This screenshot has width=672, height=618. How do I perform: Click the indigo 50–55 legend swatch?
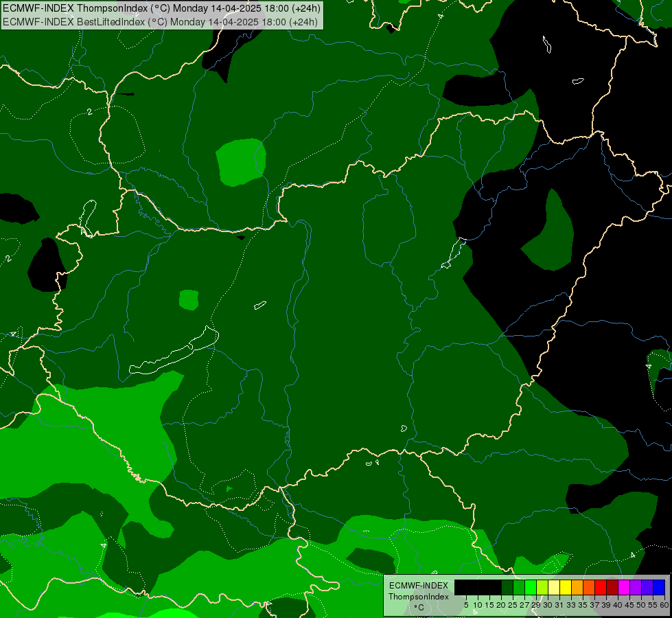click(x=647, y=587)
